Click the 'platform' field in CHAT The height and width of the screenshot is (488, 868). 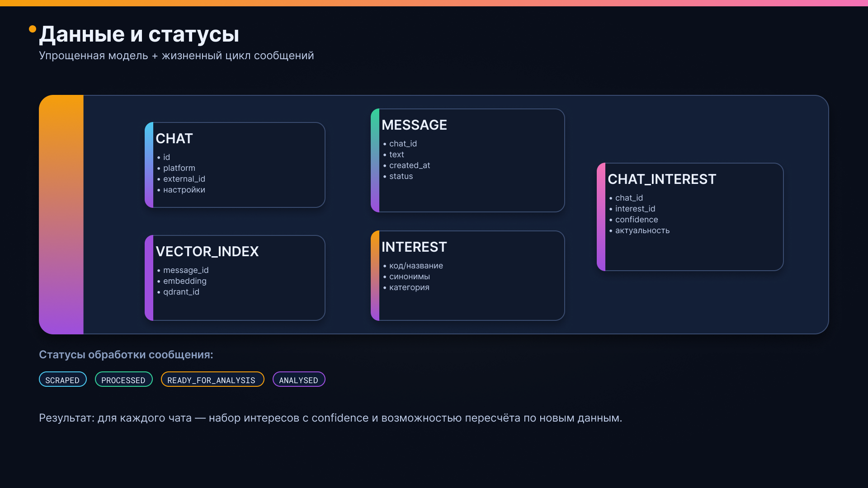click(x=179, y=168)
